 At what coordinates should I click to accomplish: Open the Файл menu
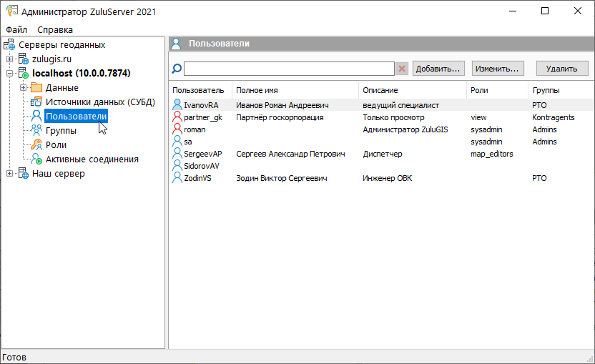(16, 30)
